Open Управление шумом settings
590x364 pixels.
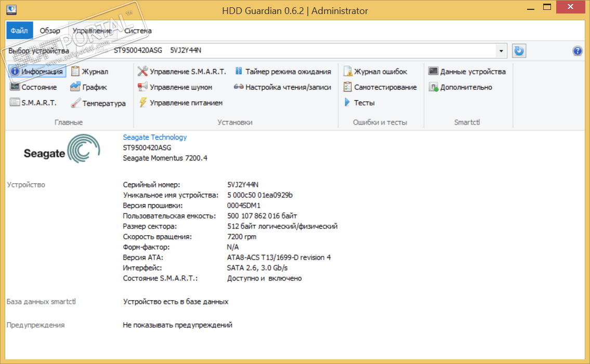[x=175, y=87]
